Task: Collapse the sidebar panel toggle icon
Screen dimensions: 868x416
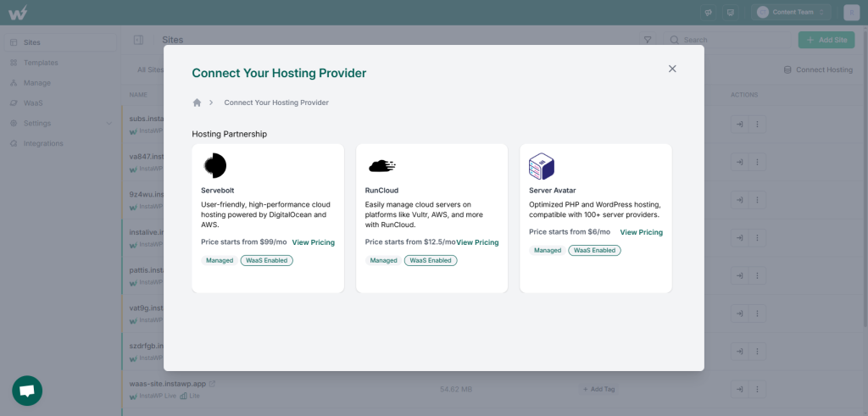Action: tap(138, 40)
